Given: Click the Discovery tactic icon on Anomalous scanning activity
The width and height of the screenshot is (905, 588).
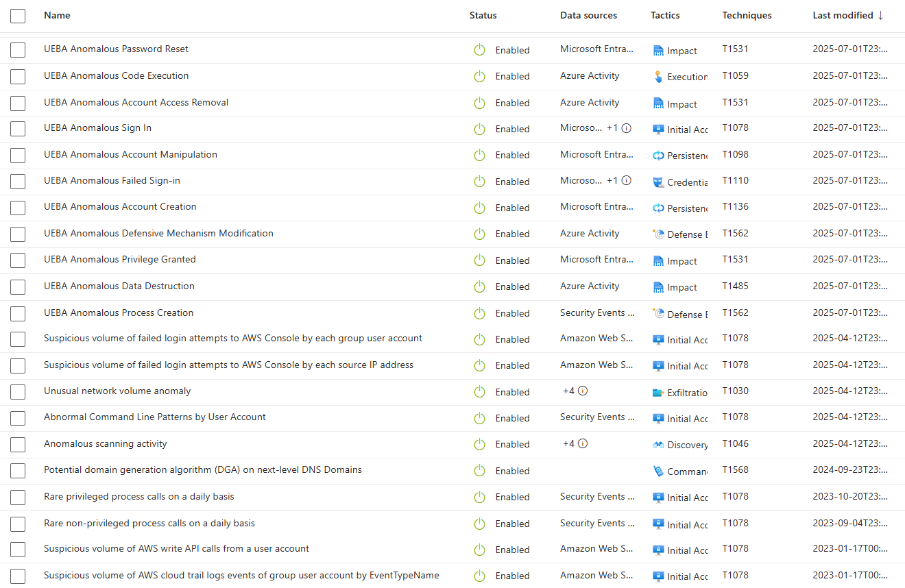Looking at the screenshot, I should click(x=657, y=444).
